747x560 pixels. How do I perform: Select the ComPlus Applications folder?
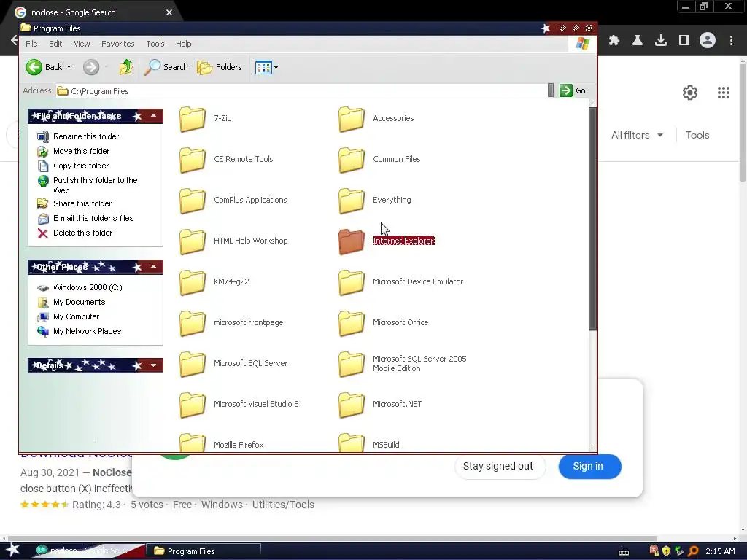(x=193, y=201)
